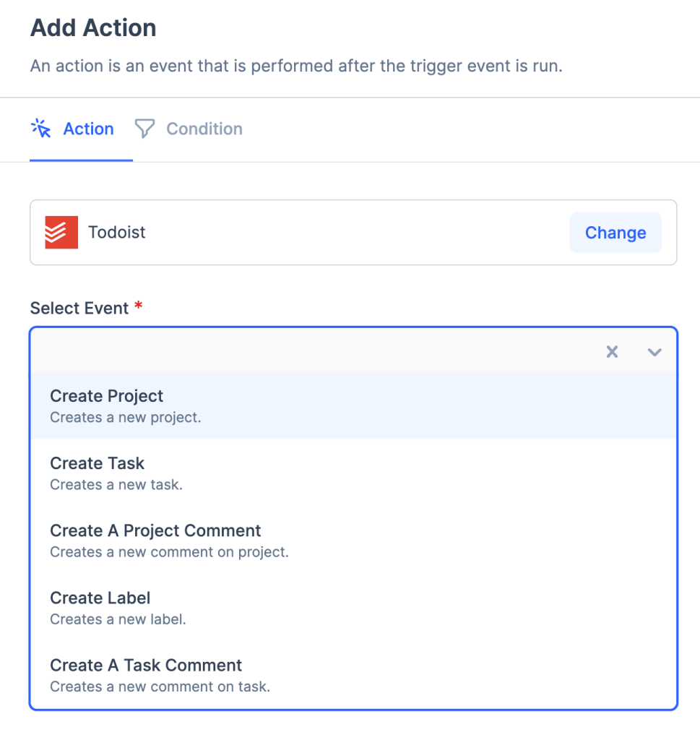Screen dimensions: 700x740
Task: Select the Create Label event
Action: click(x=100, y=598)
